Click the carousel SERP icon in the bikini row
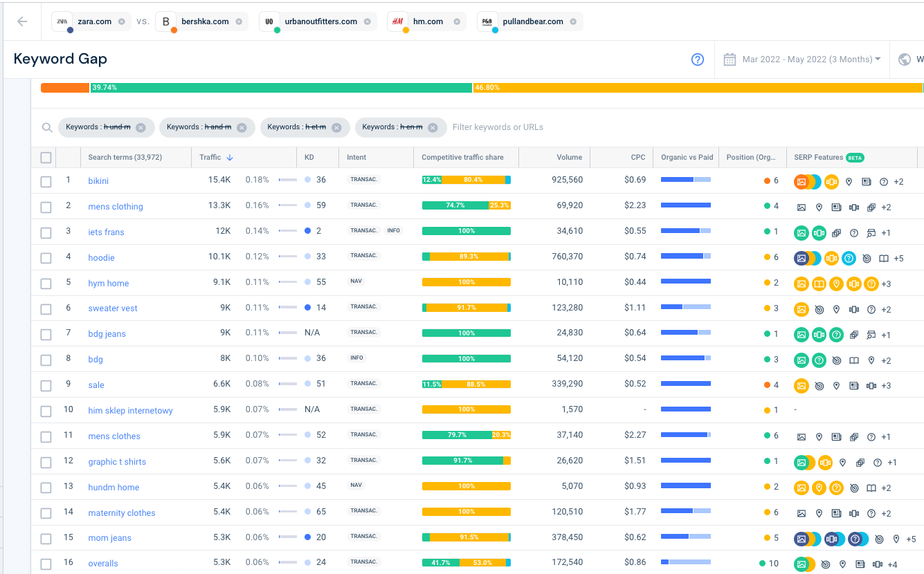924x574 pixels. pos(832,182)
